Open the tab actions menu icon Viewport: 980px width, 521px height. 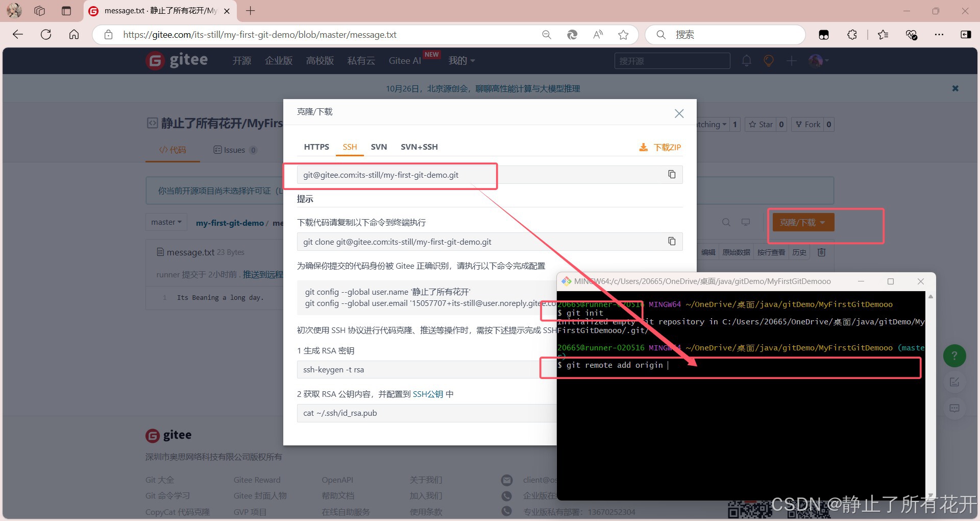tap(66, 11)
